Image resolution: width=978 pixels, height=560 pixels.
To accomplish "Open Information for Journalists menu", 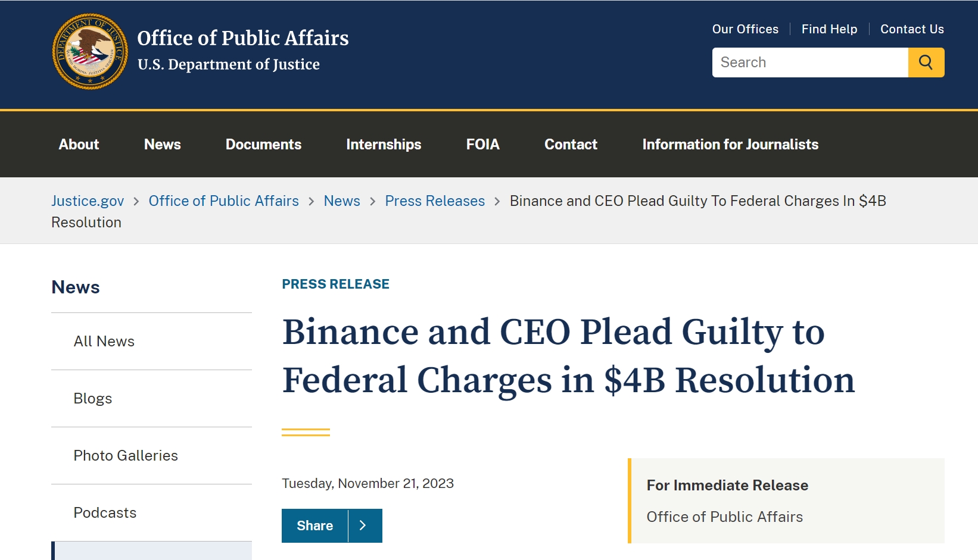I will (x=730, y=145).
